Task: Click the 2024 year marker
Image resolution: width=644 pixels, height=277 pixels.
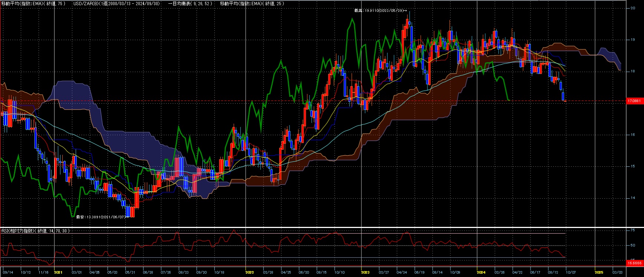Action: point(481,273)
